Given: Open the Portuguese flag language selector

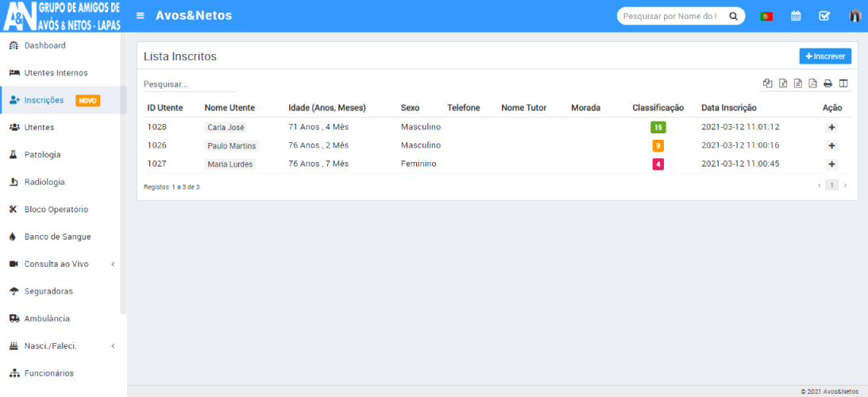Looking at the screenshot, I should pyautogui.click(x=766, y=16).
